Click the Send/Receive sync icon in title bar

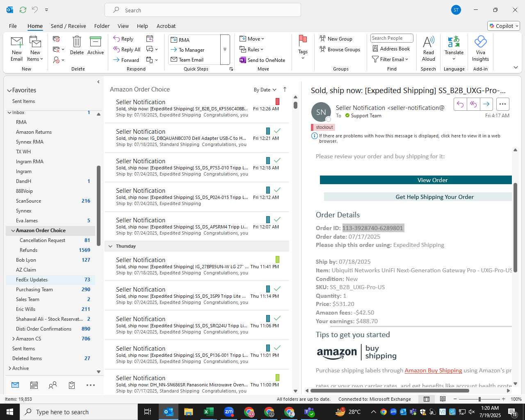click(x=23, y=9)
